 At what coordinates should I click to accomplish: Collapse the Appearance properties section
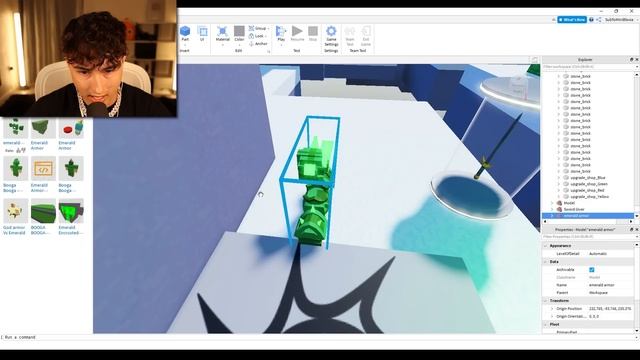[545, 246]
